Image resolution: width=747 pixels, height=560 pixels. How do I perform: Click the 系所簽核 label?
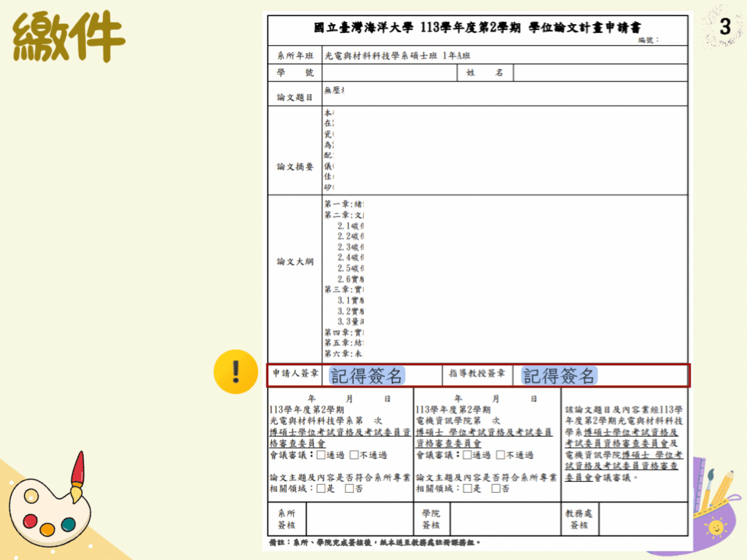coord(287,519)
